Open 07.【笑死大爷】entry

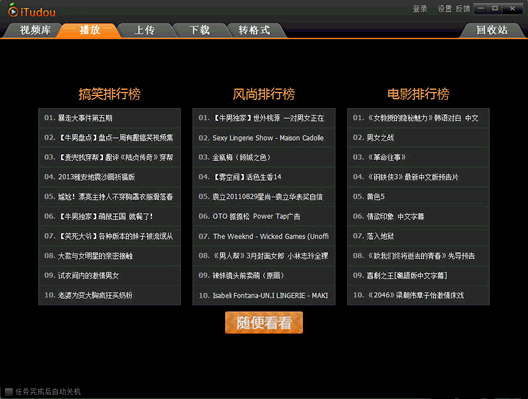(x=109, y=236)
